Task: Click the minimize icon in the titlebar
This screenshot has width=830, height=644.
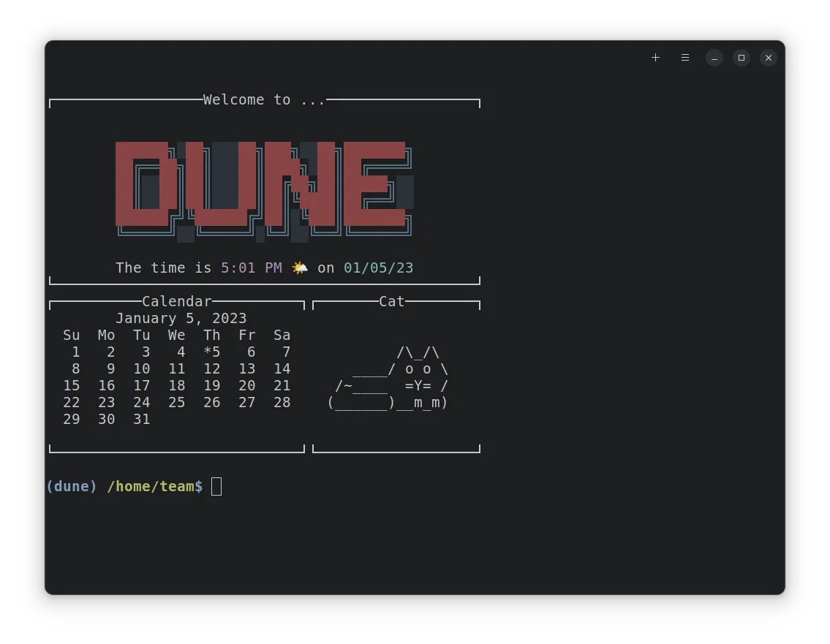Action: click(713, 57)
